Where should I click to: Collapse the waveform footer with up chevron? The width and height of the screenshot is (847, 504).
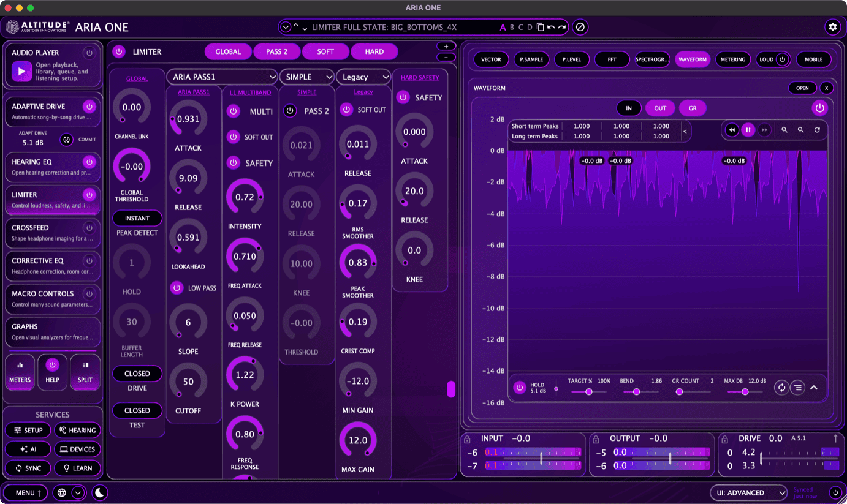pos(814,388)
